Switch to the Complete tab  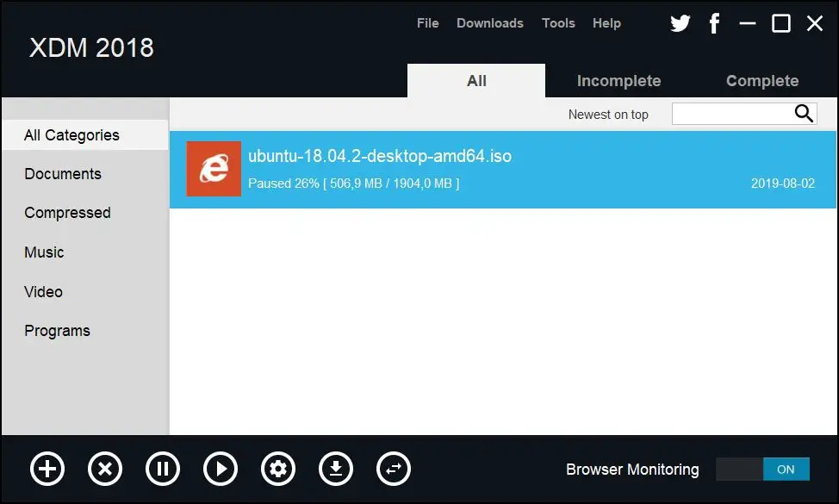point(762,81)
